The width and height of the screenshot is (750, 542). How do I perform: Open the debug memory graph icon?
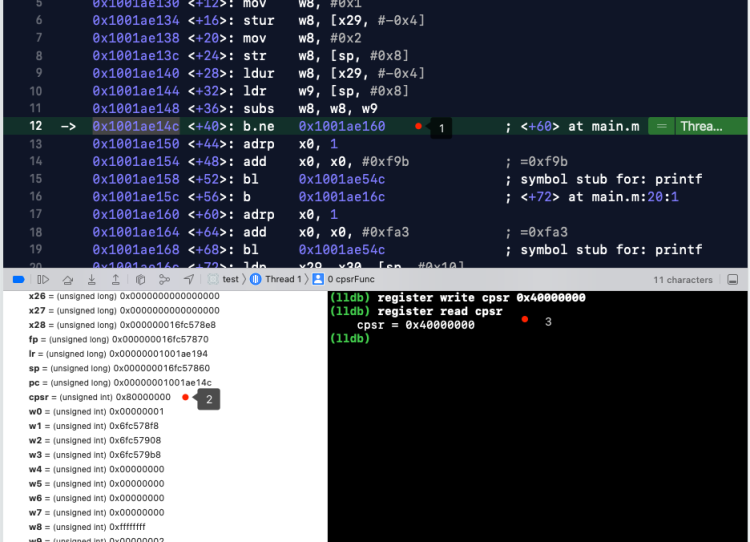164,280
